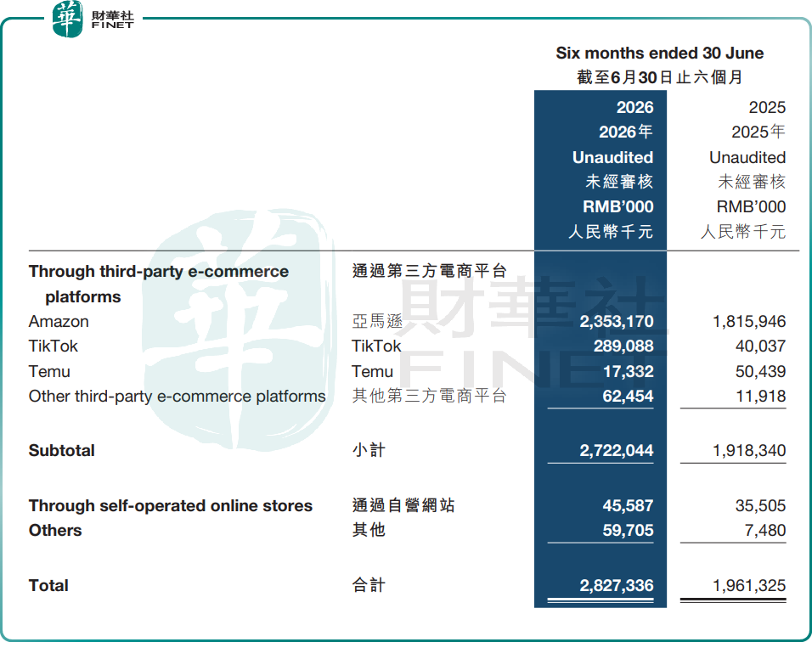
Task: Click the 財華社 FINET logo text
Action: (112, 20)
